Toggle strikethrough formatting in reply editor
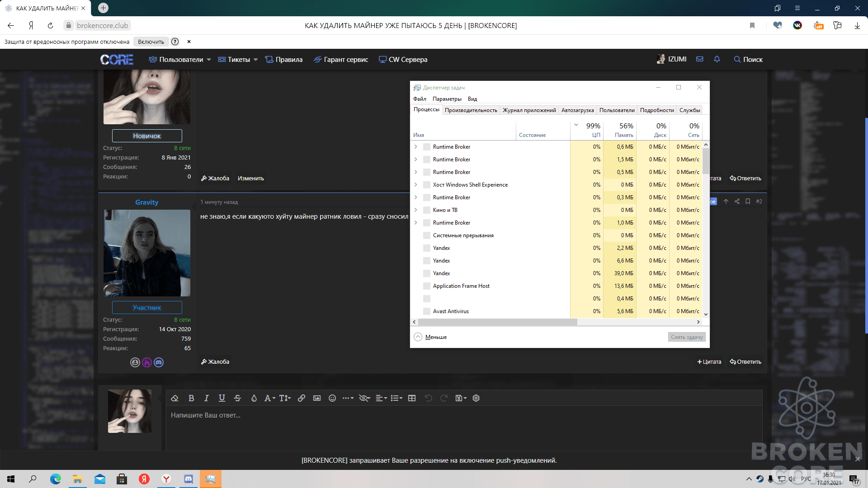 (237, 398)
